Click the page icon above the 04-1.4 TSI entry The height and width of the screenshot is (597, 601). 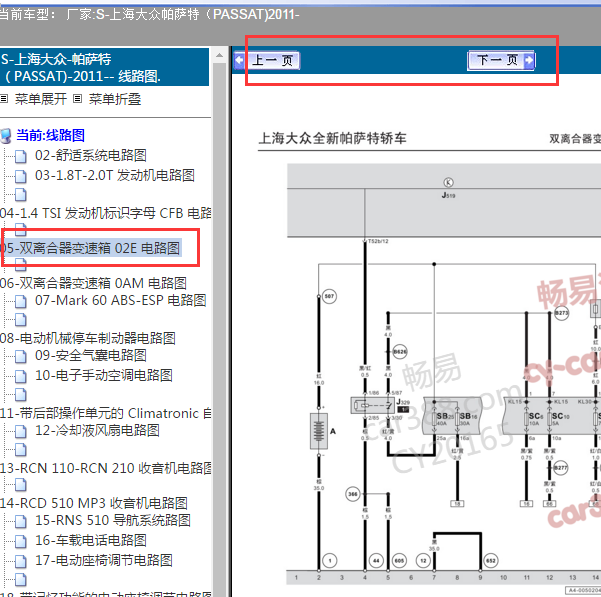[21, 195]
